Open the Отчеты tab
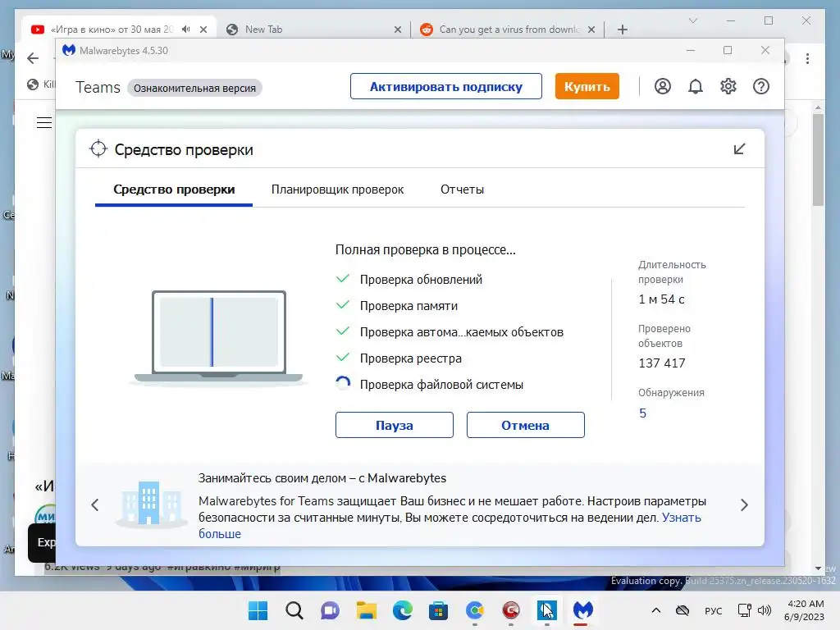This screenshot has width=840, height=630. coord(462,189)
